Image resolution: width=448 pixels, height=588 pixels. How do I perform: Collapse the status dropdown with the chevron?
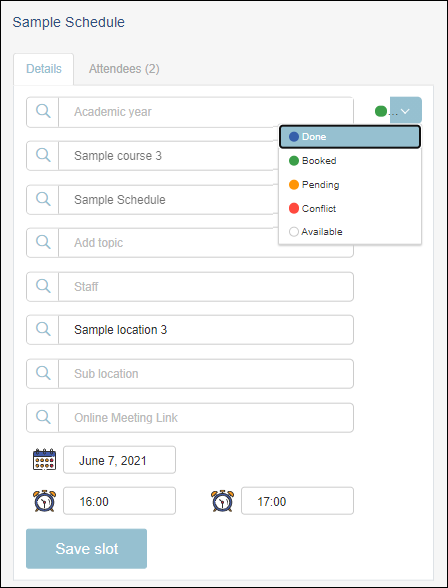click(406, 110)
